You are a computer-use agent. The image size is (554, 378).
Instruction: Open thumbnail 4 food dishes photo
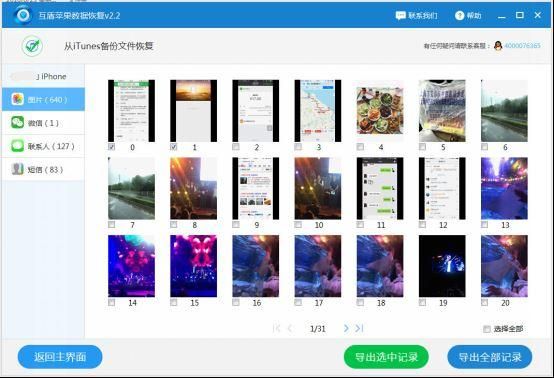[x=380, y=111]
